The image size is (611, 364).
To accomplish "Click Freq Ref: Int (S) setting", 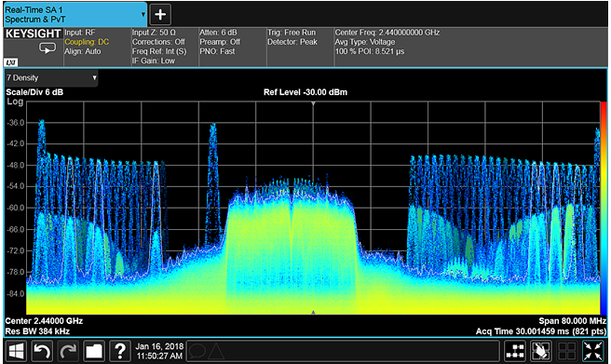I will coord(159,51).
